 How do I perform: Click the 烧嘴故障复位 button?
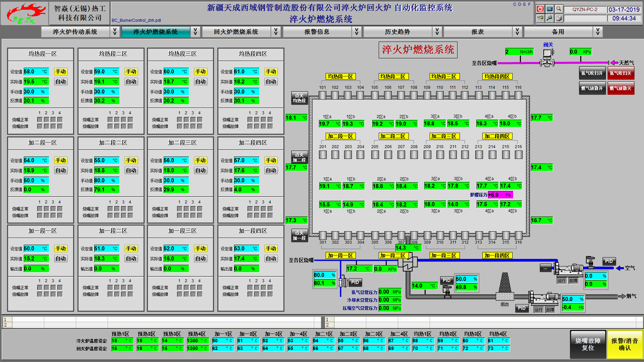pyautogui.click(x=588, y=344)
